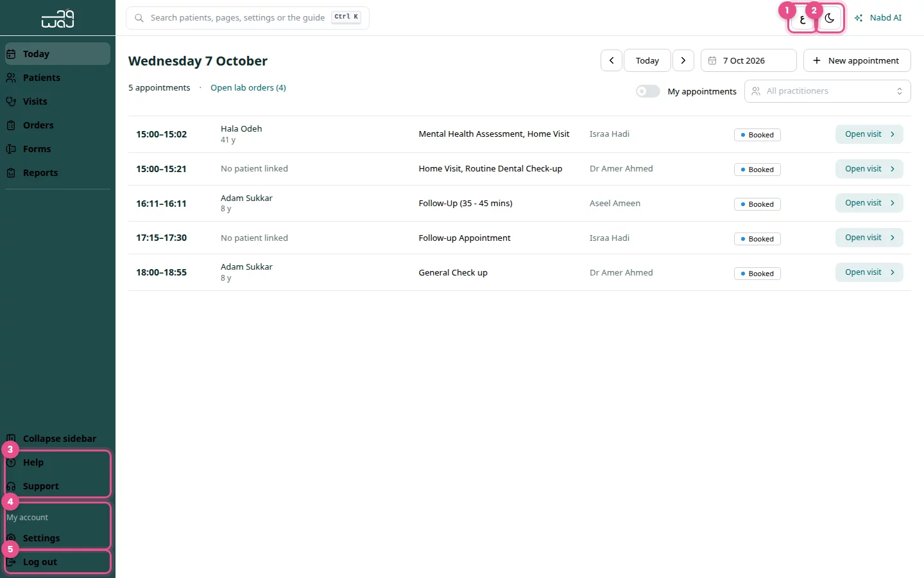The width and height of the screenshot is (924, 578).
Task: Toggle dark mode moon icon
Action: pos(830,19)
